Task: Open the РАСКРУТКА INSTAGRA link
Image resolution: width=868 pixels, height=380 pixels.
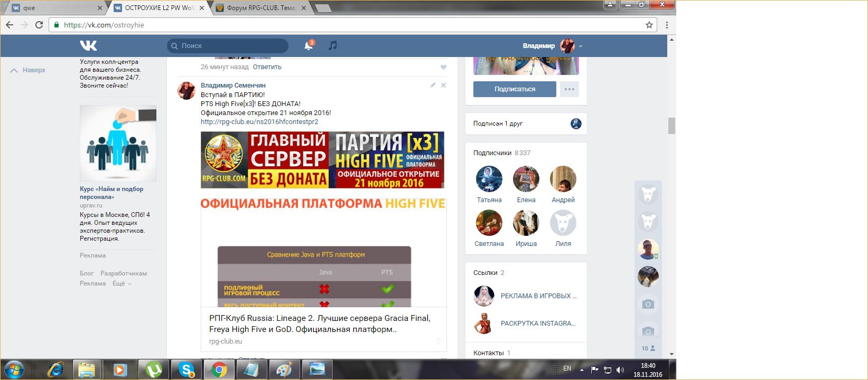Action: tap(538, 324)
